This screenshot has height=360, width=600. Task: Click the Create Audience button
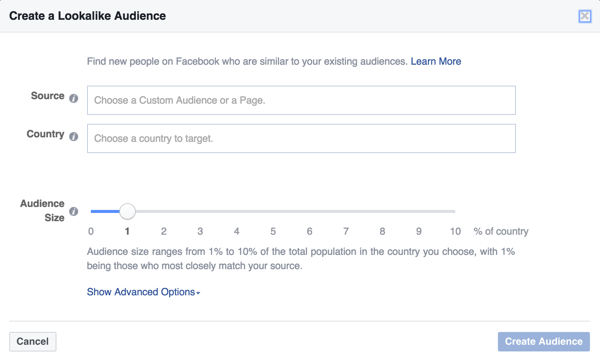[x=544, y=342]
